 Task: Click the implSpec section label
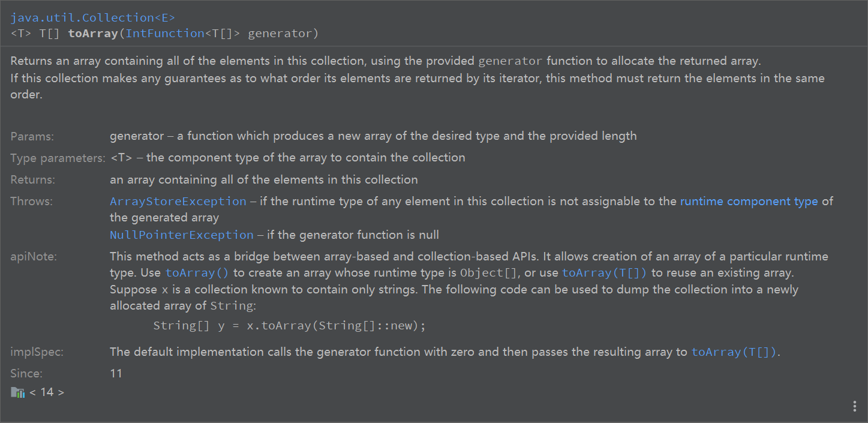37,352
